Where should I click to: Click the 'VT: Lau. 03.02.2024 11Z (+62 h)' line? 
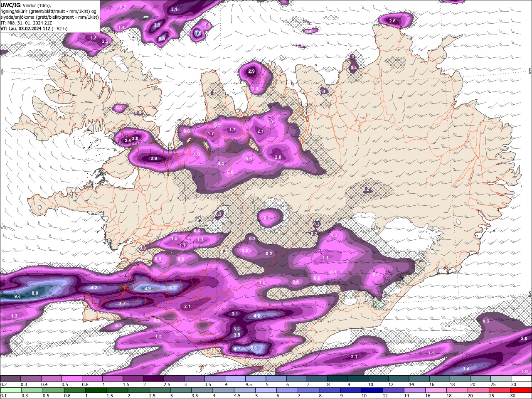(x=34, y=29)
